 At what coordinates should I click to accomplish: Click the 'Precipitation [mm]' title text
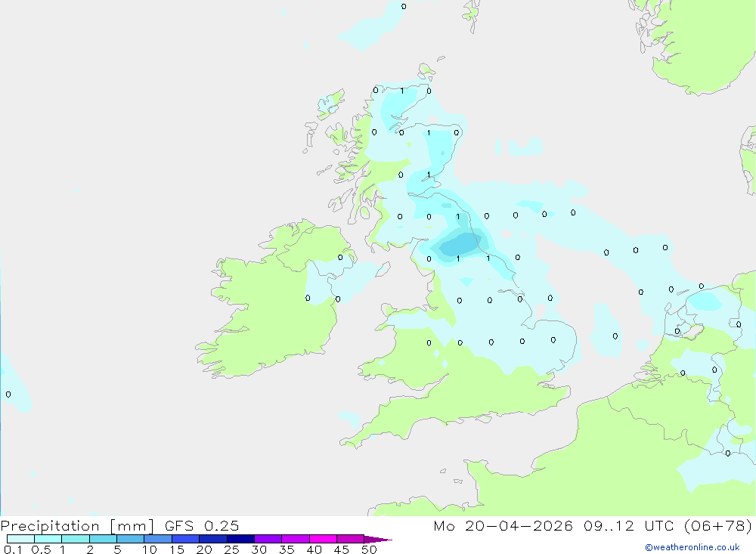coord(77,526)
